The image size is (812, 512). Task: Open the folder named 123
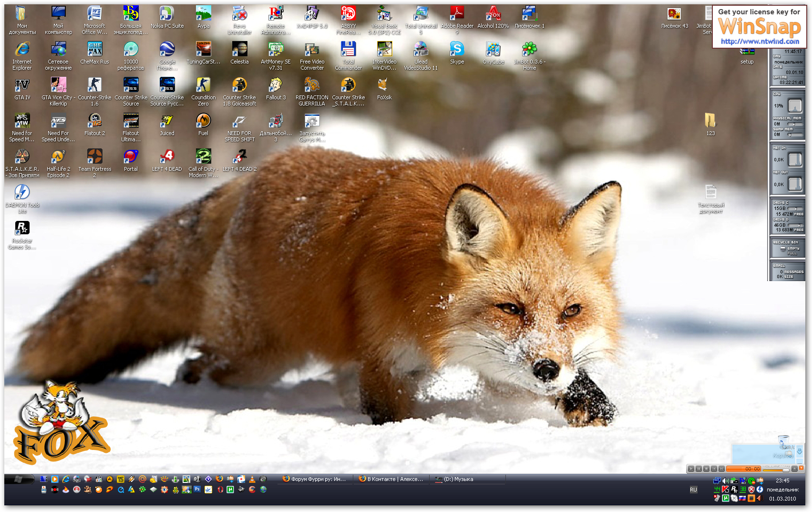pyautogui.click(x=710, y=121)
